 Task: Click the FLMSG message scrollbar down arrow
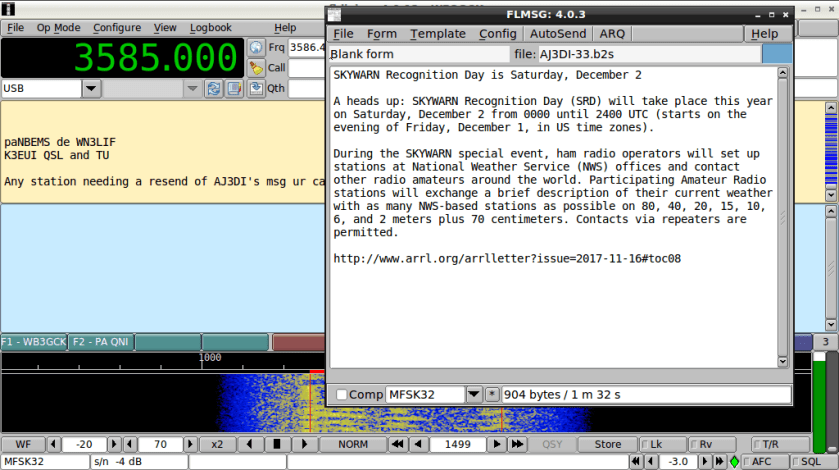point(782,362)
